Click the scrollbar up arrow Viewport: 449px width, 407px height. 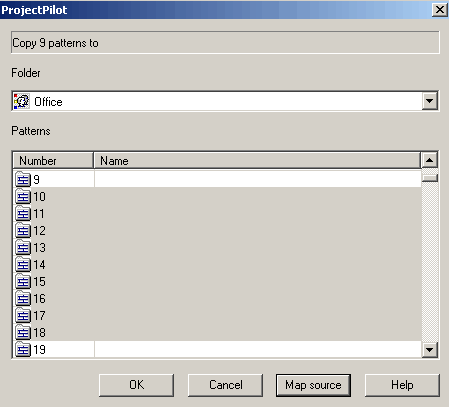point(429,160)
